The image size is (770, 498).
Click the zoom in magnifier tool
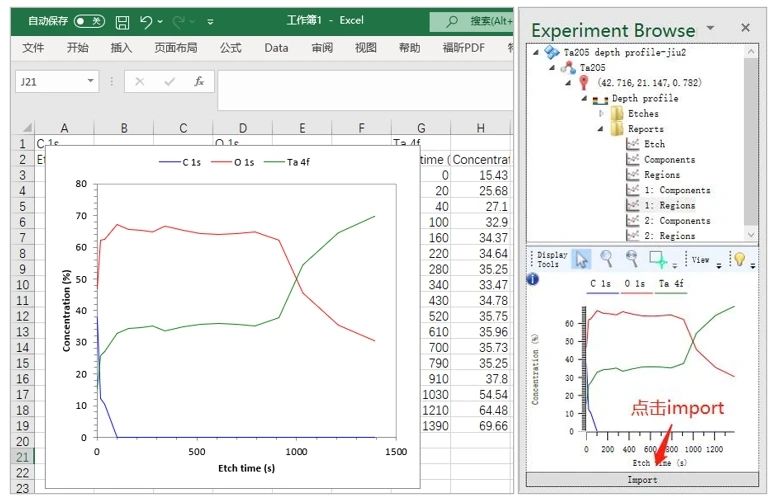tap(606, 259)
